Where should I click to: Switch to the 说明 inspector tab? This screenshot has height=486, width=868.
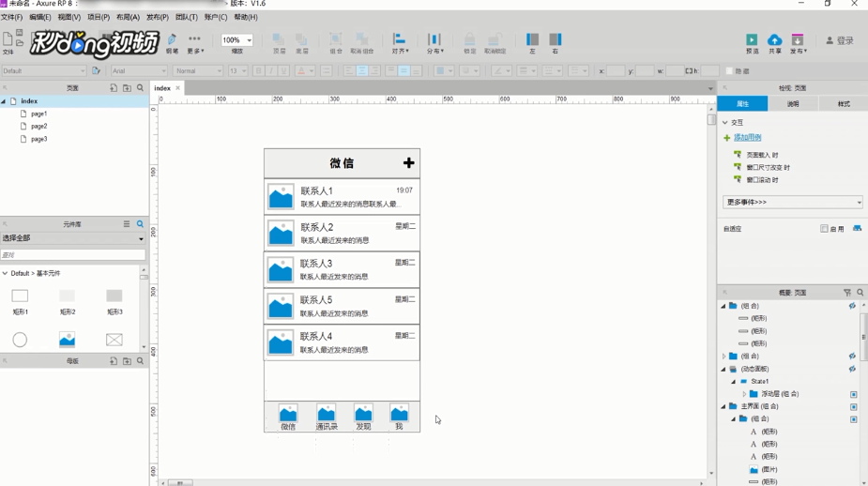tap(793, 103)
